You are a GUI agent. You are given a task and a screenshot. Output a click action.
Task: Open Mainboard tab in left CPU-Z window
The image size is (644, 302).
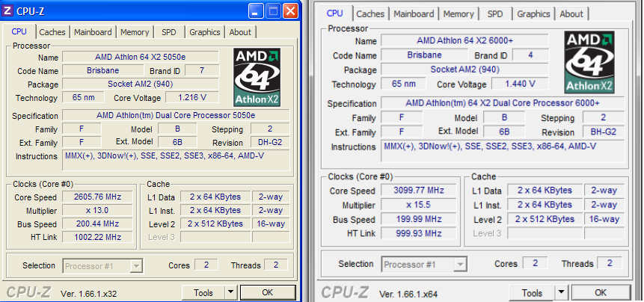[x=93, y=32]
